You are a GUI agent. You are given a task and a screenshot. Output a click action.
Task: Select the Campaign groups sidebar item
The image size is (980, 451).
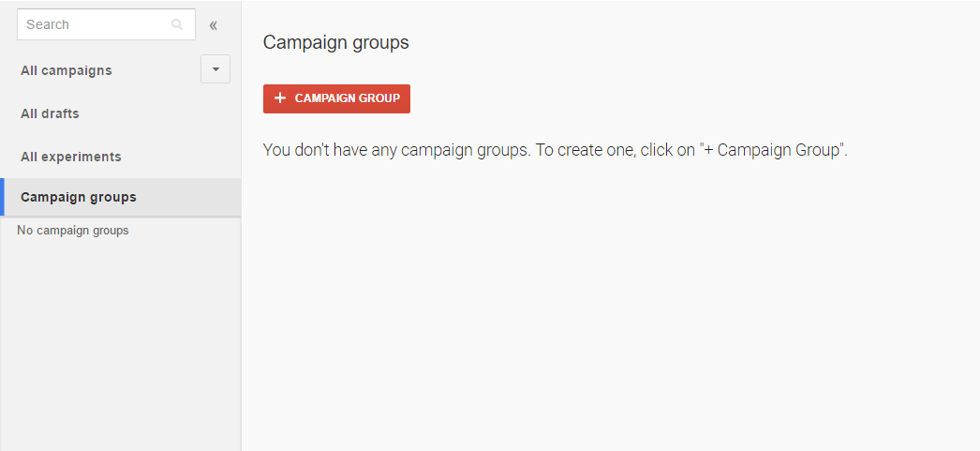(x=121, y=197)
